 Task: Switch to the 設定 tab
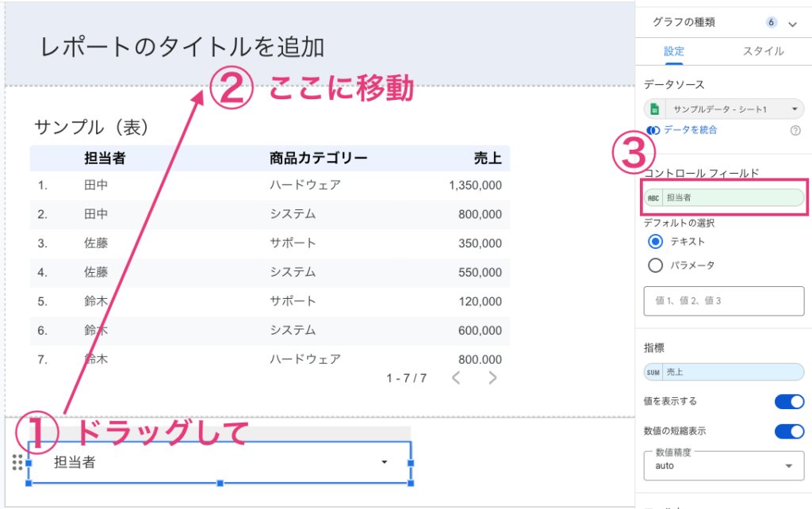674,52
